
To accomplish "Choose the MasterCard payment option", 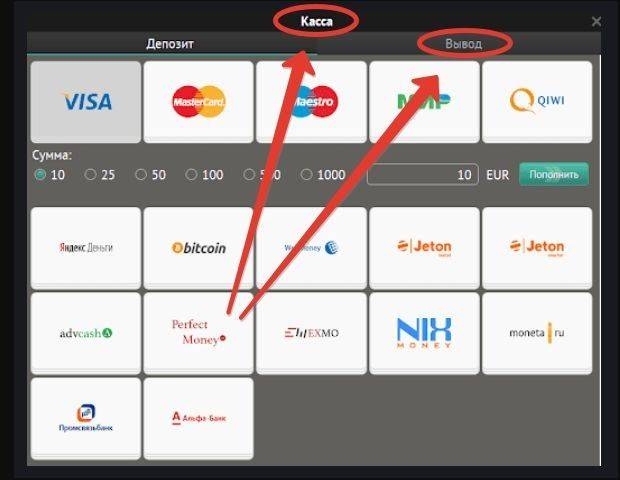I will (198, 102).
